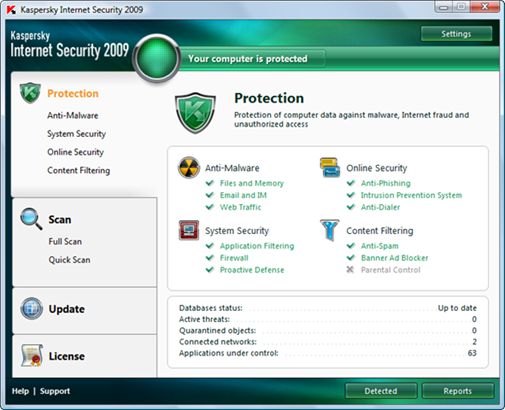
Task: Click the Intrusion Prevention System link
Action: pos(411,195)
